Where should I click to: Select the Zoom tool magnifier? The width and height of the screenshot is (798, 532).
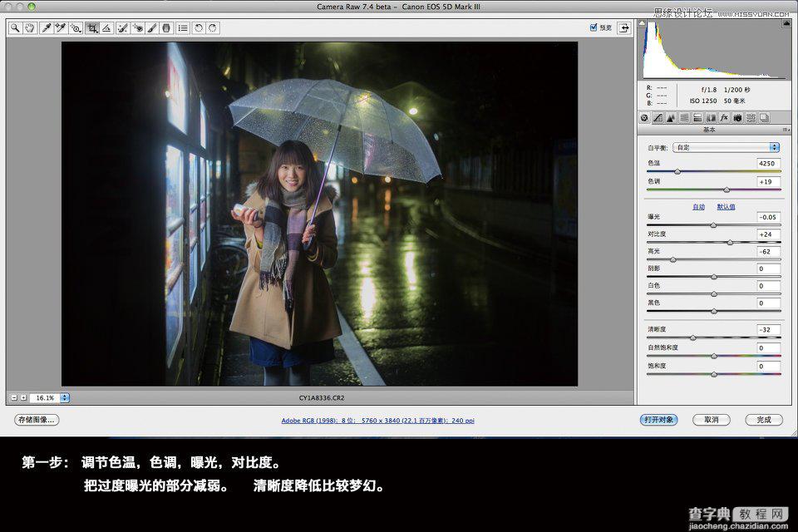(x=15, y=28)
